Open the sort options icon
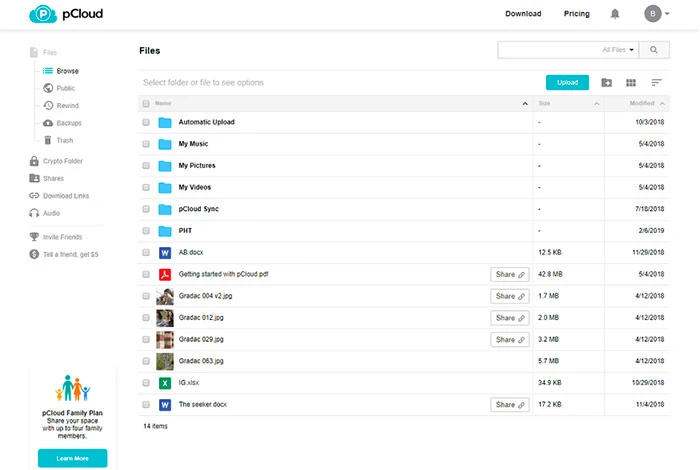The width and height of the screenshot is (700, 470). [x=657, y=83]
